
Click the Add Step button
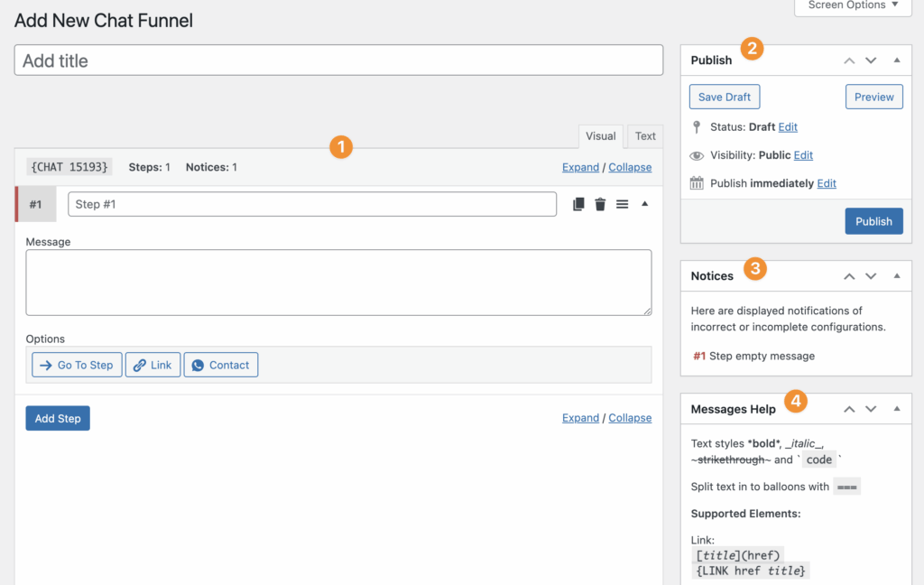coord(58,418)
